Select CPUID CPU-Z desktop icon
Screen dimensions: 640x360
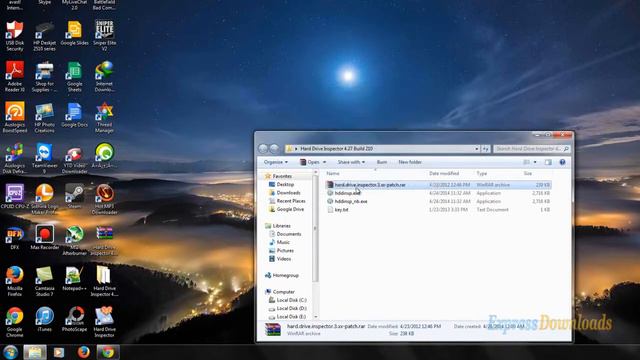tap(15, 197)
